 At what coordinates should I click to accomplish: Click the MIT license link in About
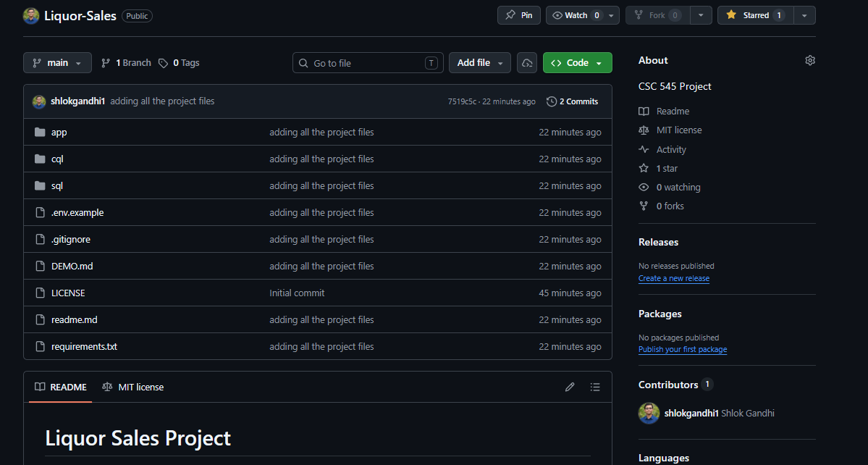pos(678,130)
